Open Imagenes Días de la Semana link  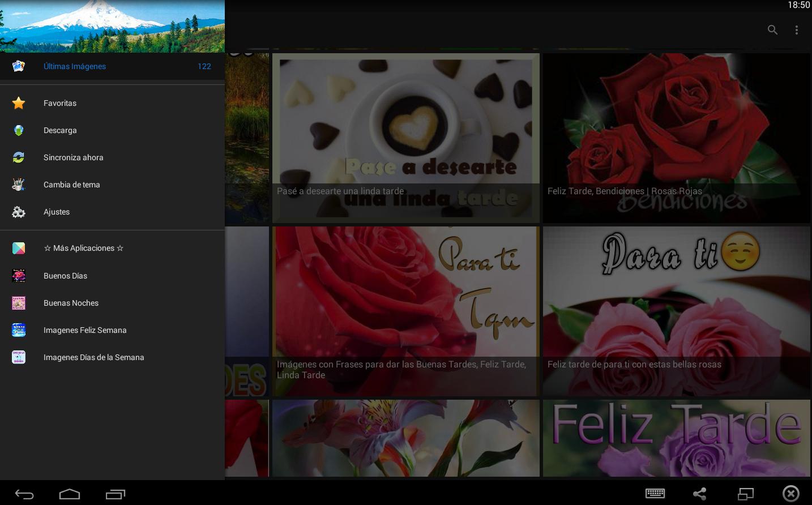coord(112,357)
